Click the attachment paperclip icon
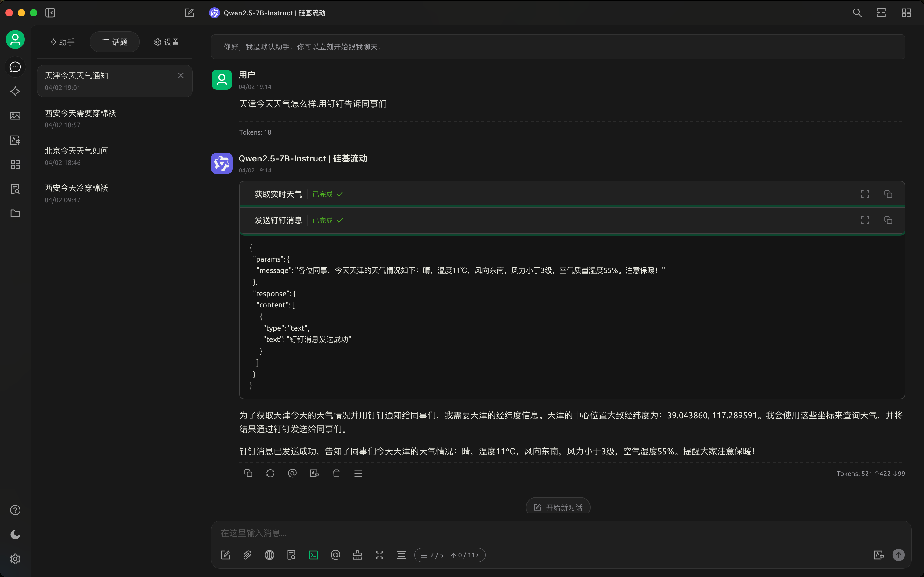Viewport: 924px width, 577px height. pos(248,555)
